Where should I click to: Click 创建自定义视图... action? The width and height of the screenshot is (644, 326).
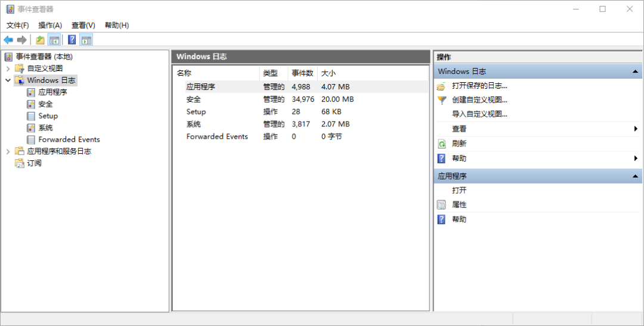479,100
